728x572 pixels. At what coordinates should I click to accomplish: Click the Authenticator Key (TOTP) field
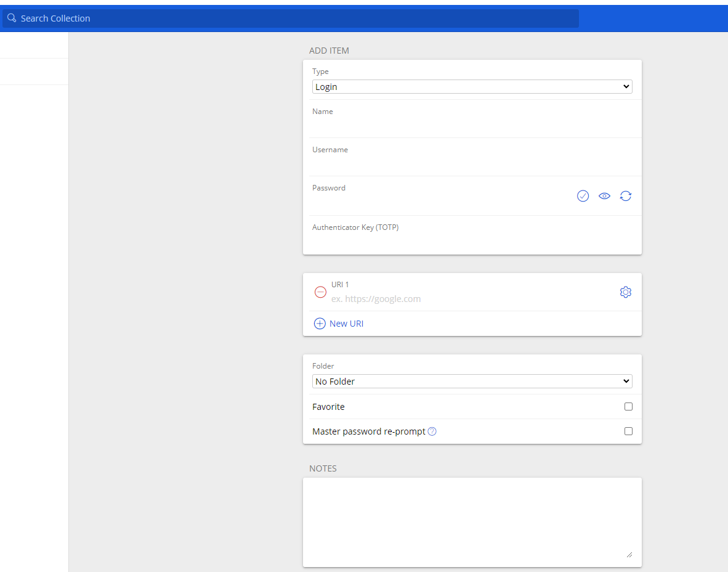point(472,241)
